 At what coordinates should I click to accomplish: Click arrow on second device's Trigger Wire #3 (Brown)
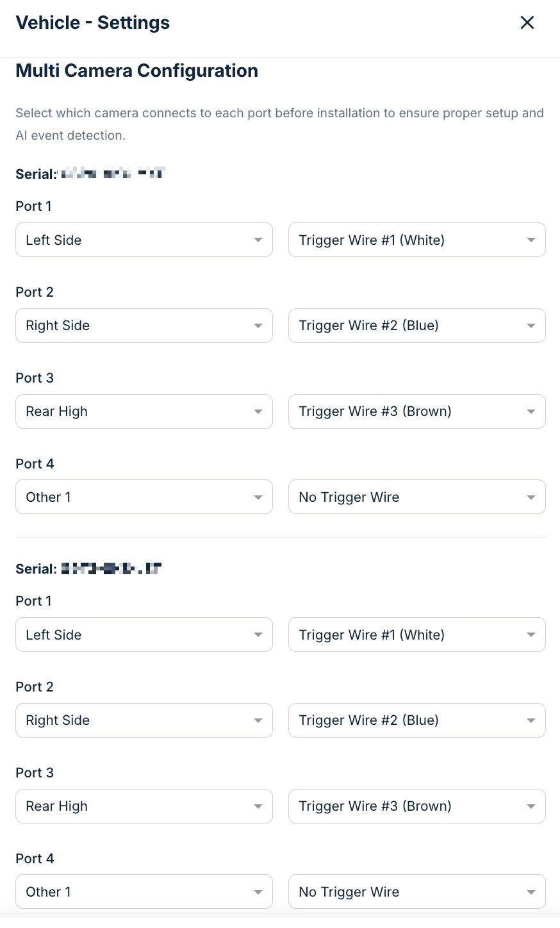531,806
